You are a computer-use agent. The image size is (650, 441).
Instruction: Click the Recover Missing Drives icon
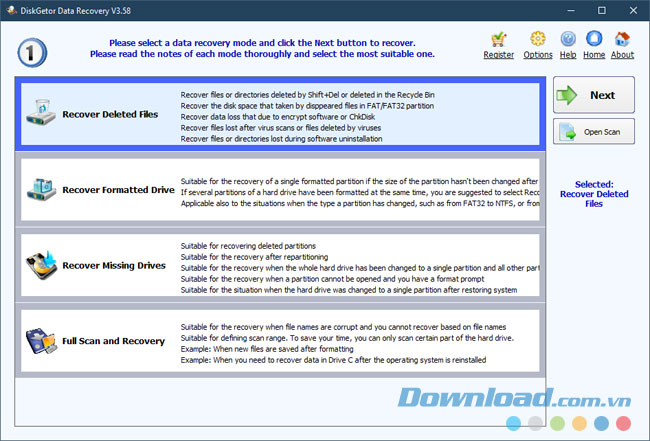click(x=41, y=265)
